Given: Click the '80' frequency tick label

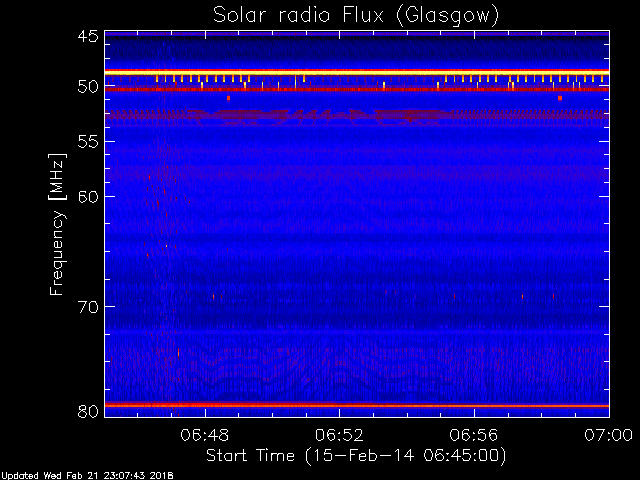Looking at the screenshot, I should pos(88,411).
